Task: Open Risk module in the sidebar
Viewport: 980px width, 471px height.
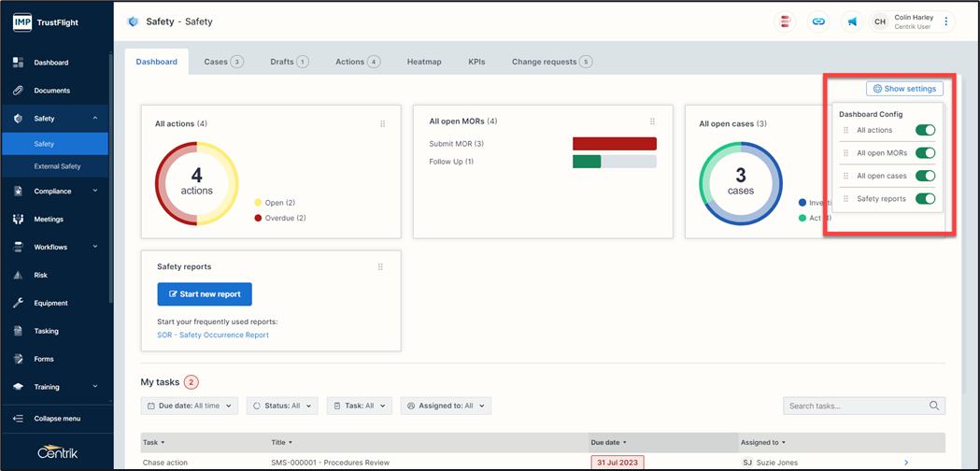Action: [x=40, y=275]
